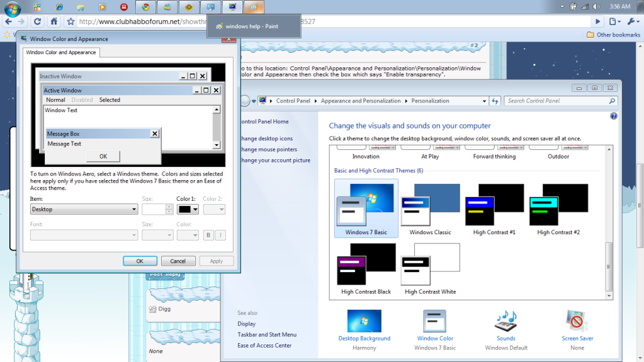
Task: Open the Desktop Background settings icon
Action: pos(364,321)
